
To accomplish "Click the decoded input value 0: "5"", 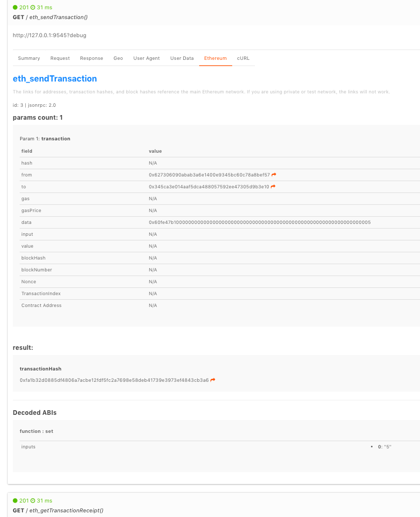I will click(x=384, y=447).
